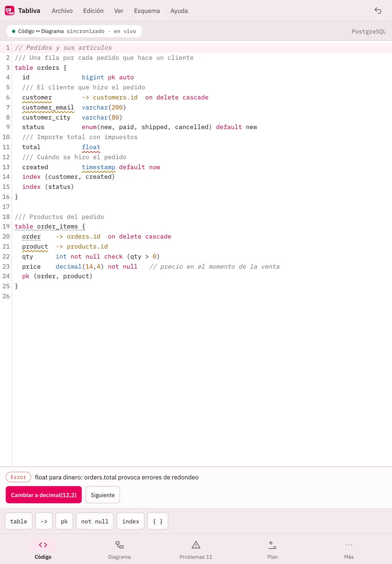Click the PostgreSQL dialect label
Viewport: 392px width, 564px height.
369,32
